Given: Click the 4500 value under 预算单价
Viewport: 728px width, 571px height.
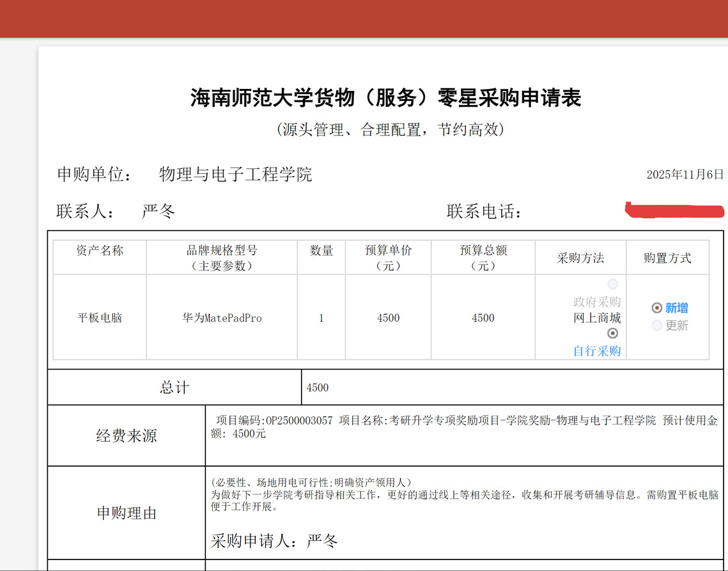Looking at the screenshot, I should click(x=388, y=318).
